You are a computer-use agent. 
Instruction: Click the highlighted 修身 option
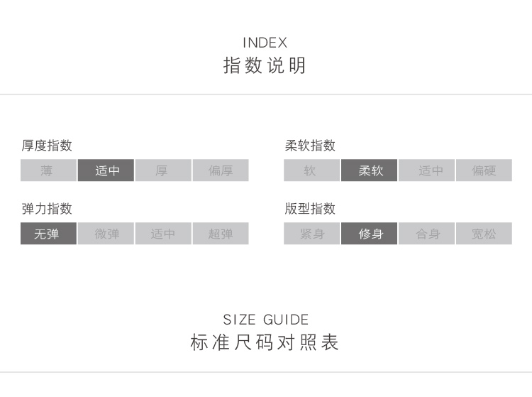pos(369,234)
